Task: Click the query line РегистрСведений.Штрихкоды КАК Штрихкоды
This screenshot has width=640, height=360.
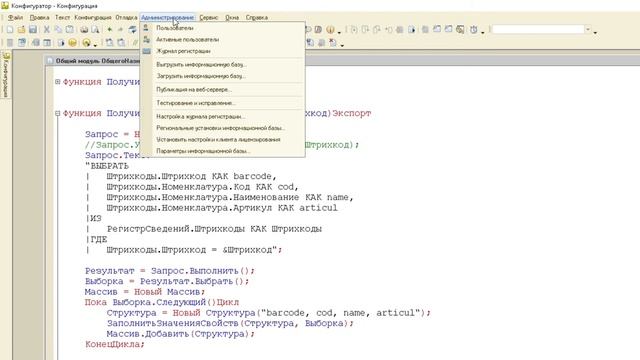Action: click(x=214, y=229)
